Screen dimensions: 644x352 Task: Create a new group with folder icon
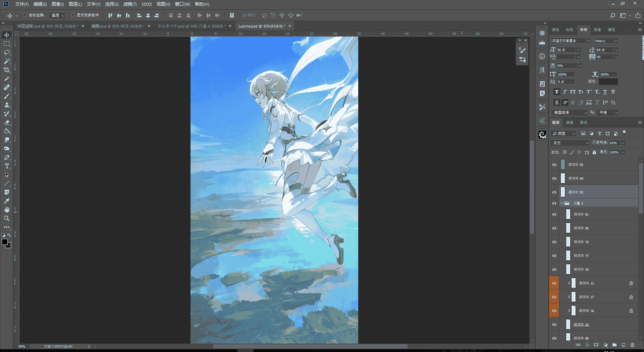[614, 345]
